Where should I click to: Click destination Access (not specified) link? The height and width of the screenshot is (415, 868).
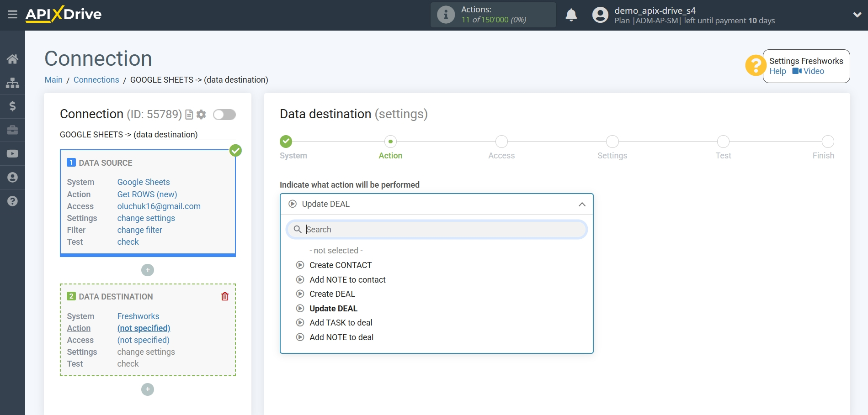[x=144, y=340]
